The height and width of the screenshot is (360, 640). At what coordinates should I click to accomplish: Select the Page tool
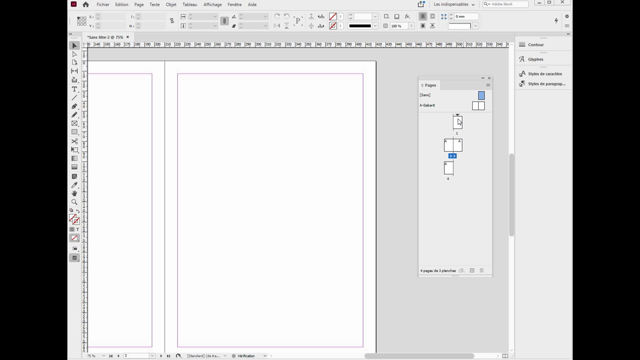[x=74, y=63]
